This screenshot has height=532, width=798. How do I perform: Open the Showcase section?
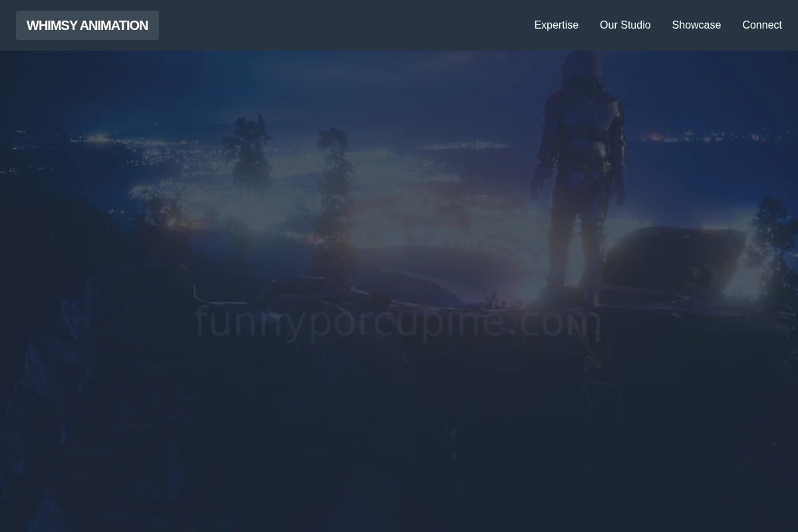696,25
